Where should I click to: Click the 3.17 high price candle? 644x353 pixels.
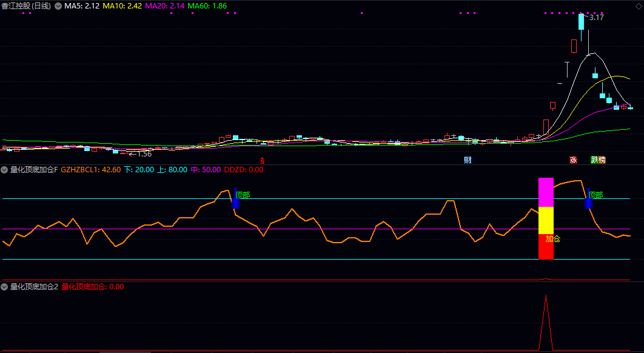581,22
